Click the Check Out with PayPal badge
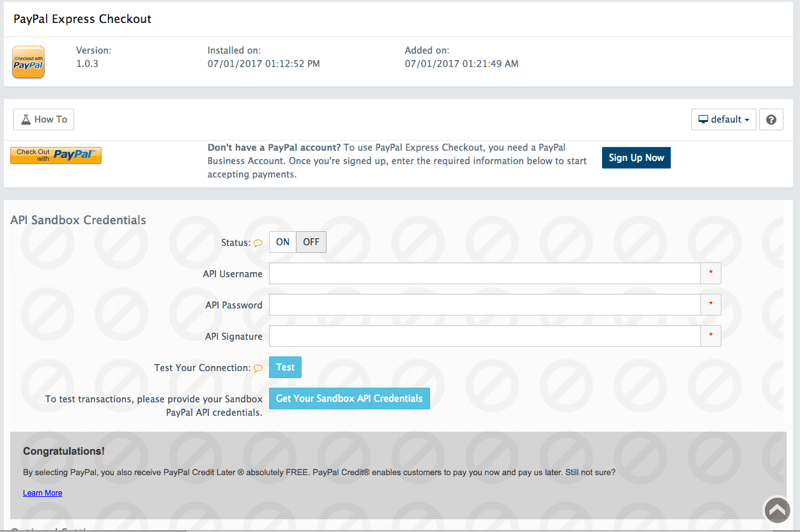The height and width of the screenshot is (532, 800). click(x=56, y=155)
